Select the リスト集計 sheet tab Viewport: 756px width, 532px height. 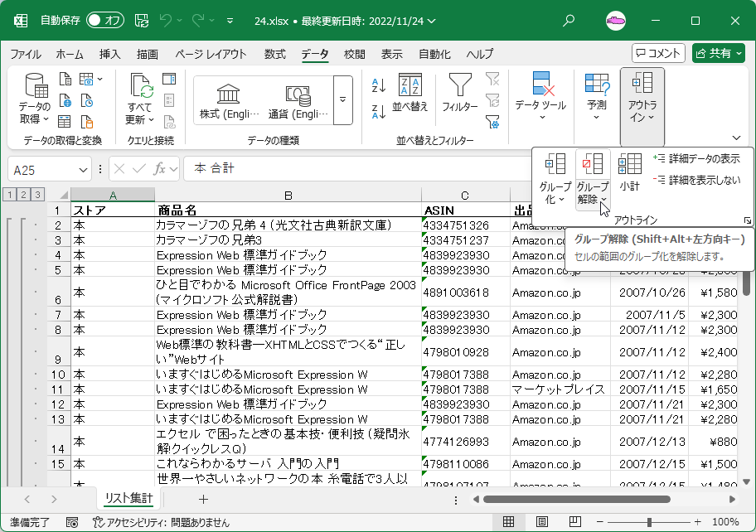click(x=128, y=498)
